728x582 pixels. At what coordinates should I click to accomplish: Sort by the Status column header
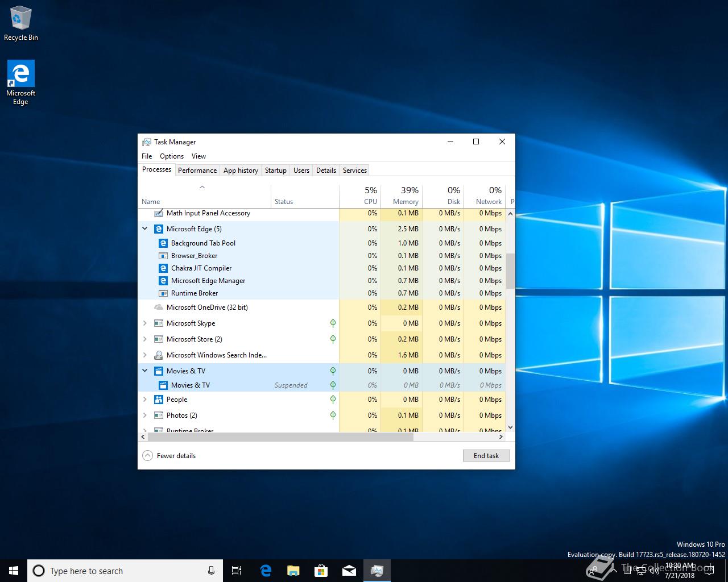pyautogui.click(x=305, y=196)
